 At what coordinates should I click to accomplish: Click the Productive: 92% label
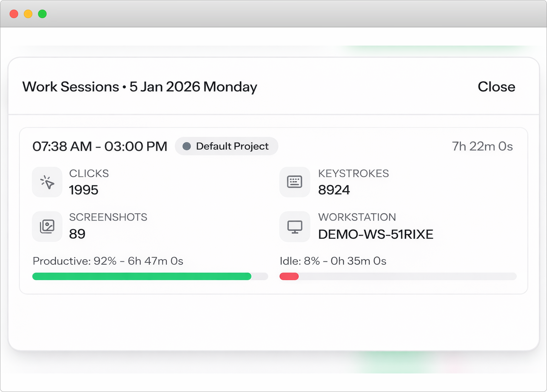pos(108,261)
